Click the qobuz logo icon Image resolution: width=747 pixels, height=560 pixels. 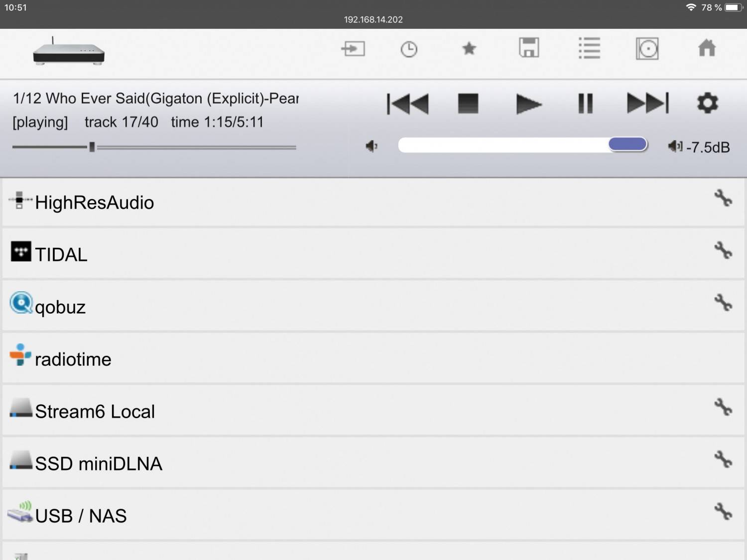(x=21, y=303)
